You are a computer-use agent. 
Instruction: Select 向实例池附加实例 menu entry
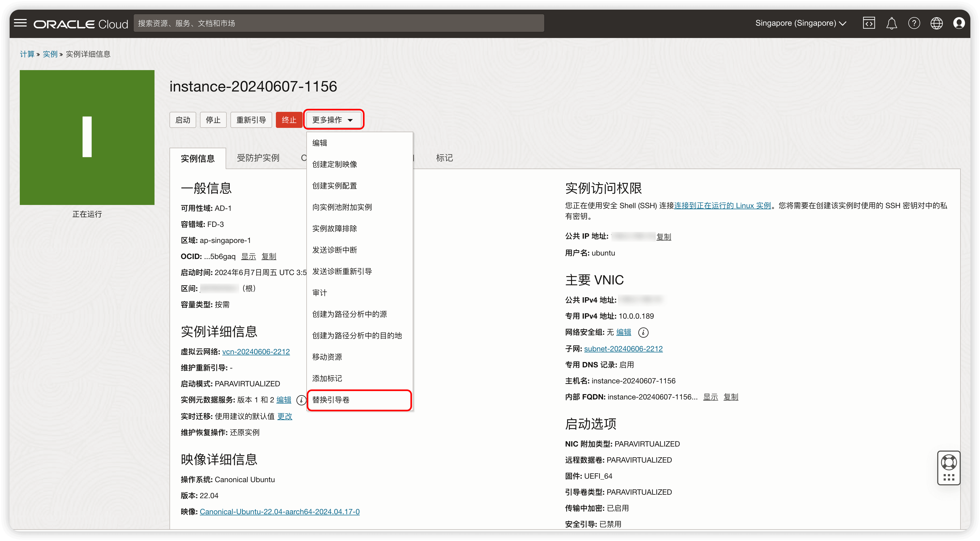tap(360, 207)
